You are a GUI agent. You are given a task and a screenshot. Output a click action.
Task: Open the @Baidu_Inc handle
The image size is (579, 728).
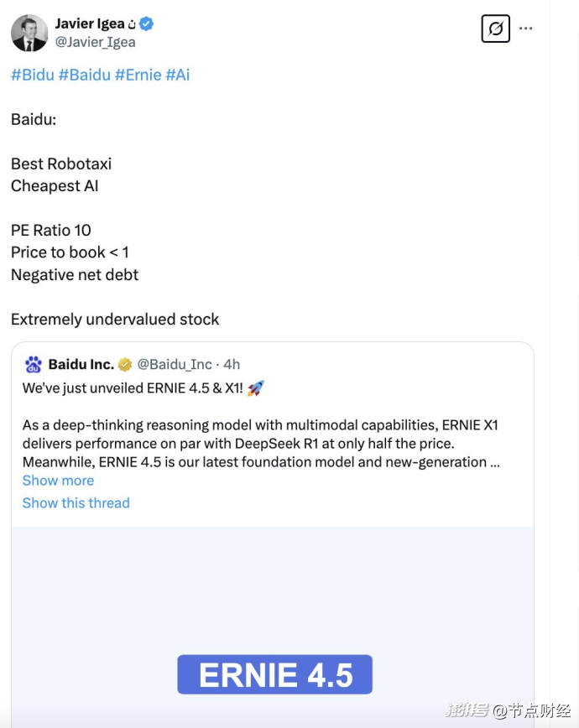pyautogui.click(x=175, y=364)
